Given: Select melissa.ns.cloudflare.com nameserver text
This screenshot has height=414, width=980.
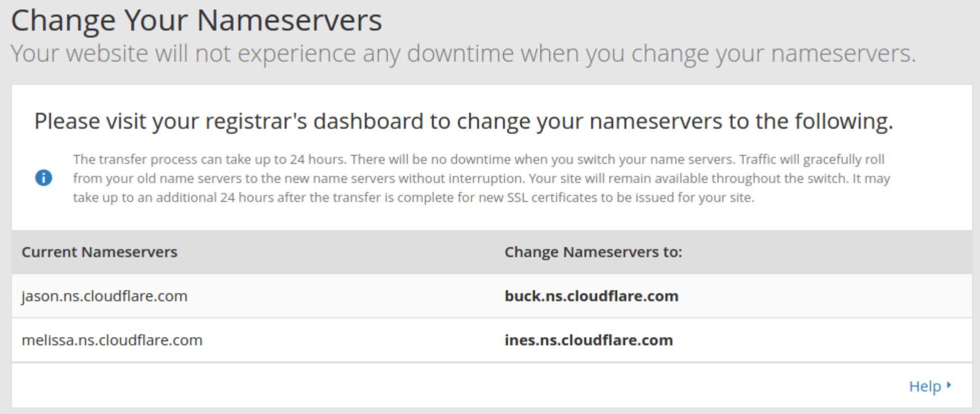Looking at the screenshot, I should point(112,340).
